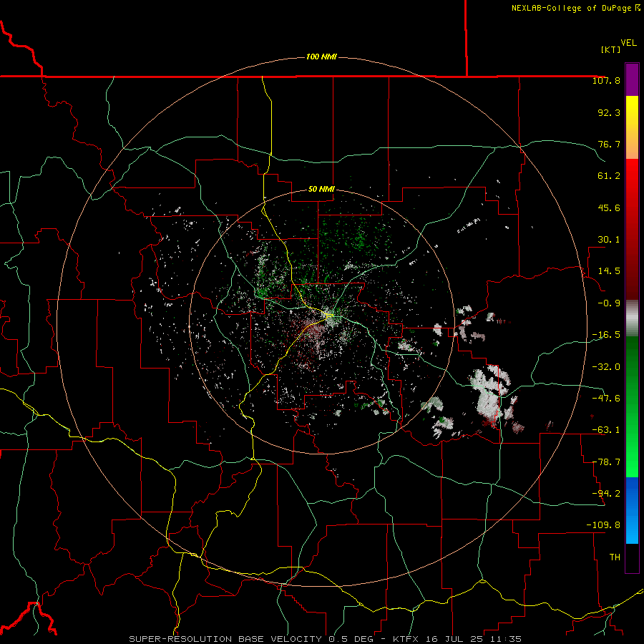
Task: Click the -78.7 velocity scale value
Action: pyautogui.click(x=606, y=462)
